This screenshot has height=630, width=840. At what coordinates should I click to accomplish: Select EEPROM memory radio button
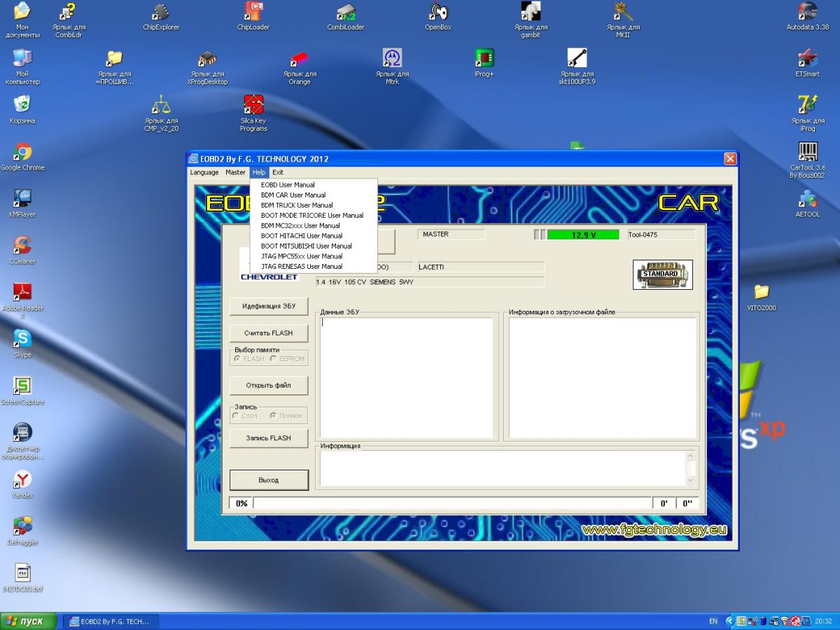coord(288,358)
